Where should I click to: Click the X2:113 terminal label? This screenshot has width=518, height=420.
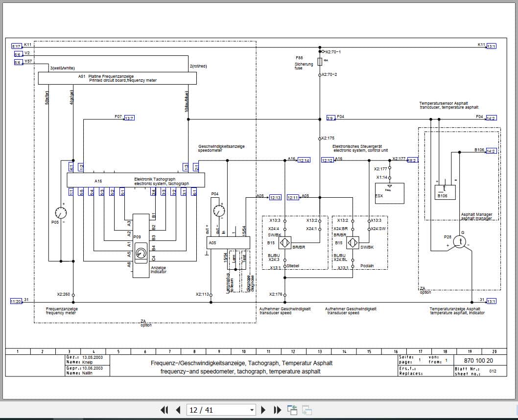pyautogui.click(x=202, y=294)
